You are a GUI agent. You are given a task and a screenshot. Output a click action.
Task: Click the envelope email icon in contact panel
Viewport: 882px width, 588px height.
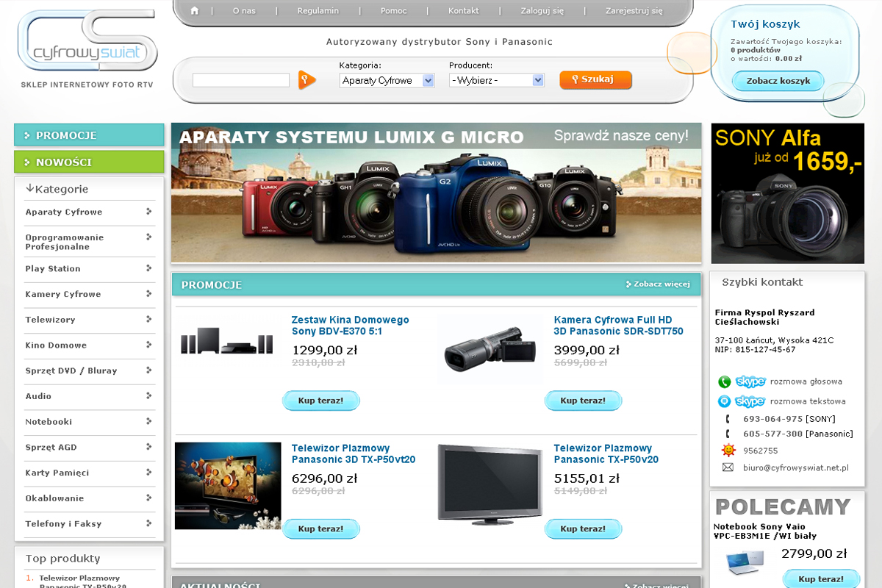click(728, 467)
